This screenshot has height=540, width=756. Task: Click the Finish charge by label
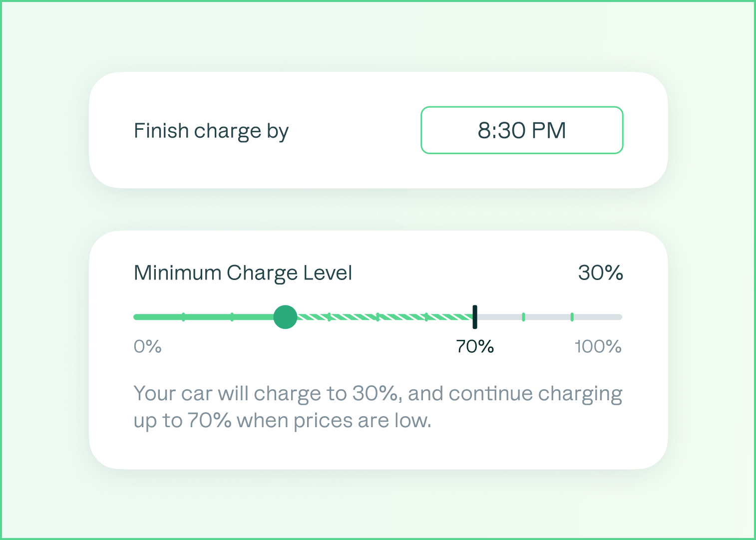click(211, 130)
